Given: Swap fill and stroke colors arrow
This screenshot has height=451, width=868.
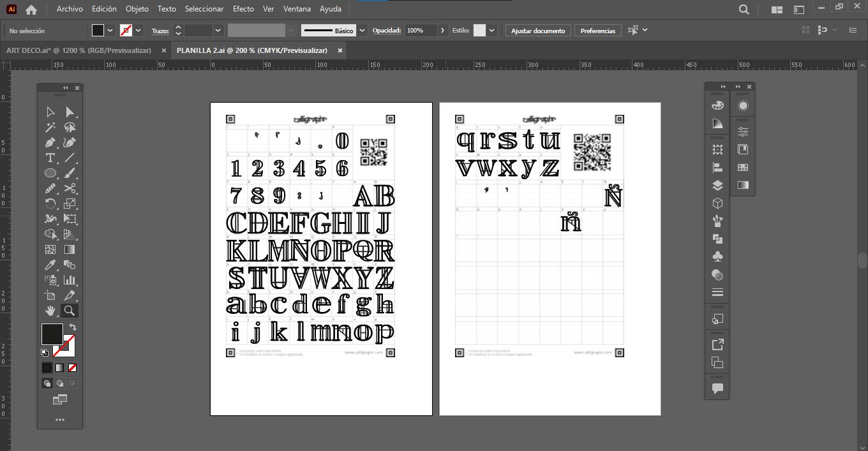Looking at the screenshot, I should pos(73,327).
